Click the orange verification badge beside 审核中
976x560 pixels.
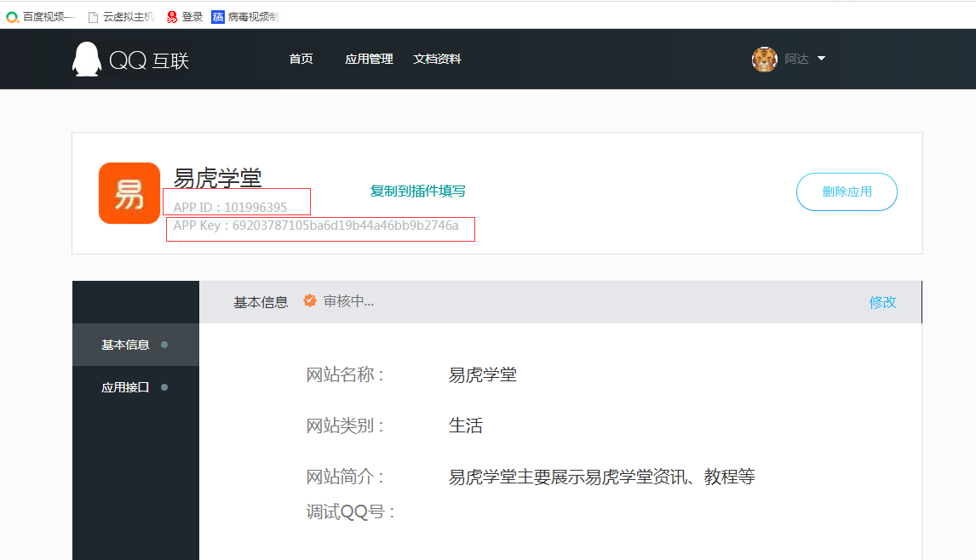tap(310, 301)
